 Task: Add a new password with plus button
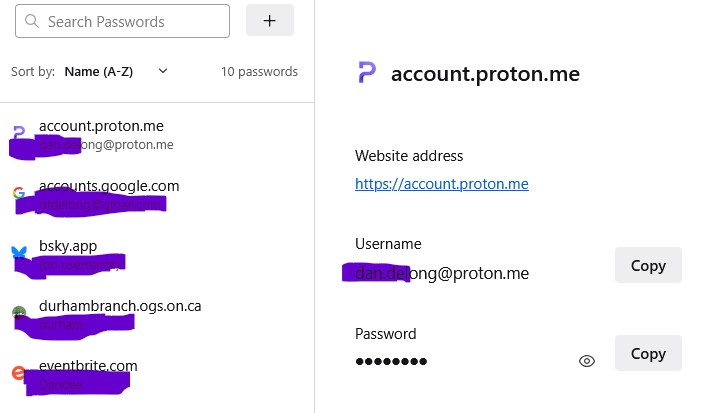(270, 20)
